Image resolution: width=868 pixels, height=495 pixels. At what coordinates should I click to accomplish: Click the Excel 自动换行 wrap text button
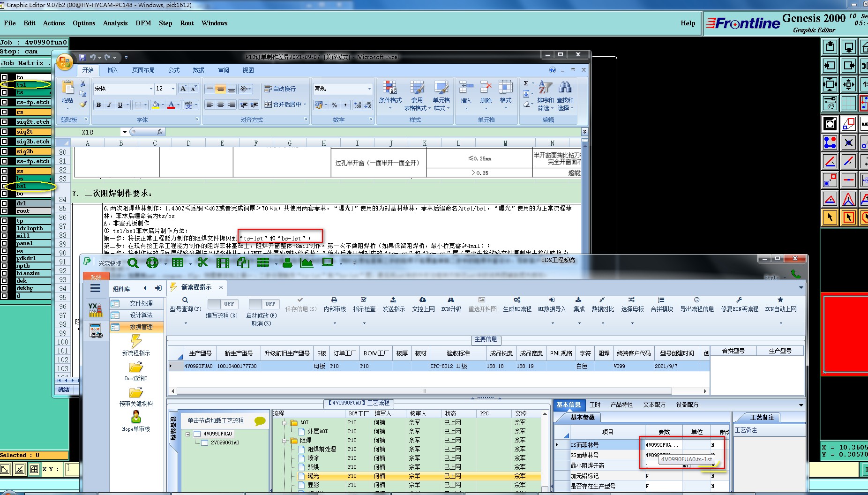[280, 89]
